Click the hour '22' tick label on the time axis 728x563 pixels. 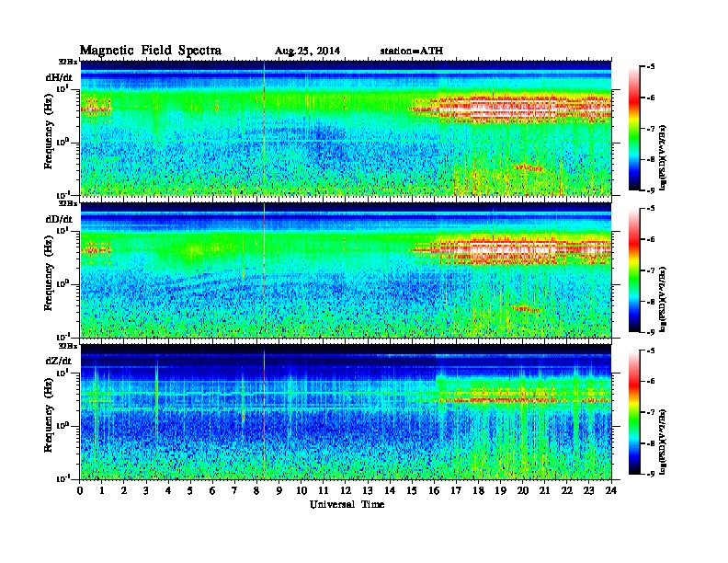567,491
